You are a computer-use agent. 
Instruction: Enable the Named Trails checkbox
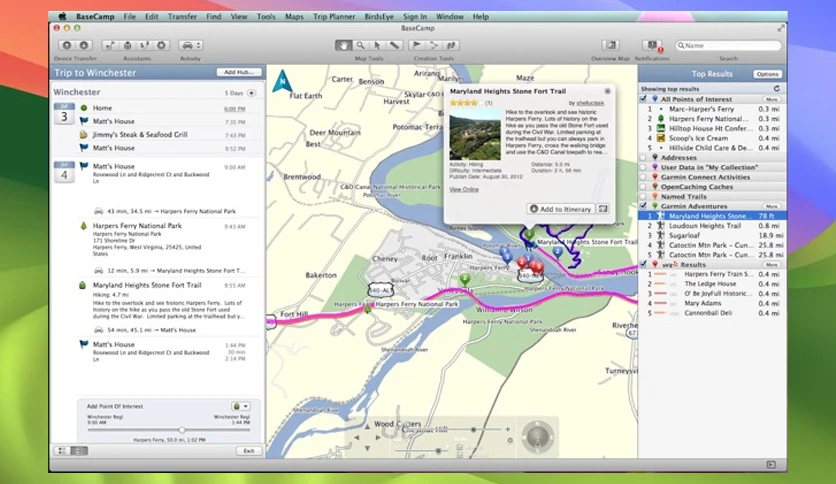(644, 196)
